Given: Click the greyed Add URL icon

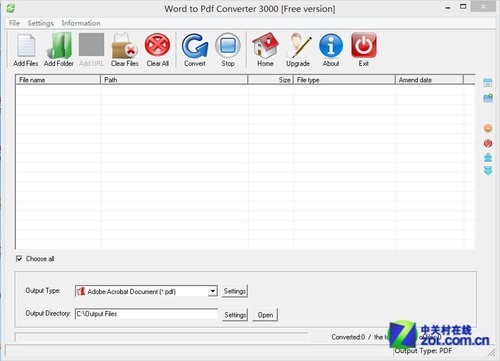Looking at the screenshot, I should (x=91, y=45).
